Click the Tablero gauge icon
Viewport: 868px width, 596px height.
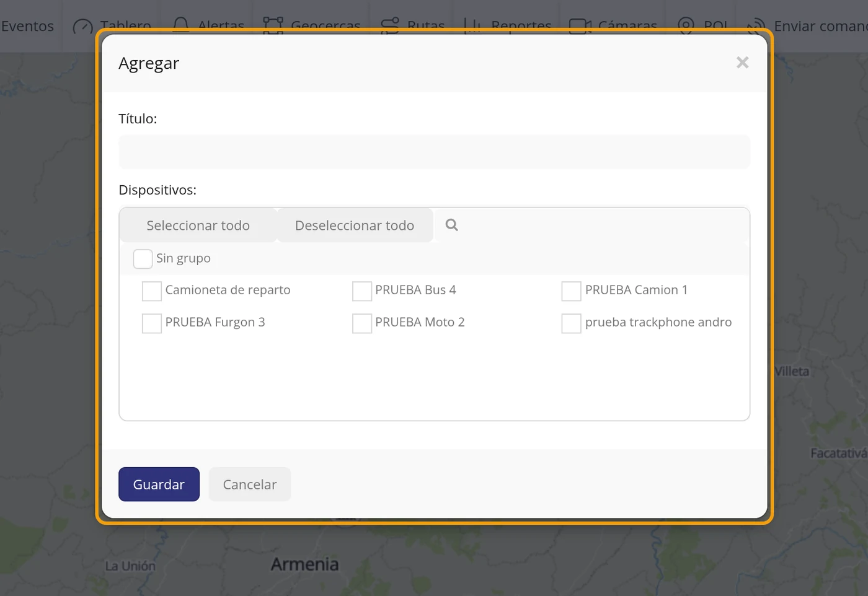pos(82,27)
